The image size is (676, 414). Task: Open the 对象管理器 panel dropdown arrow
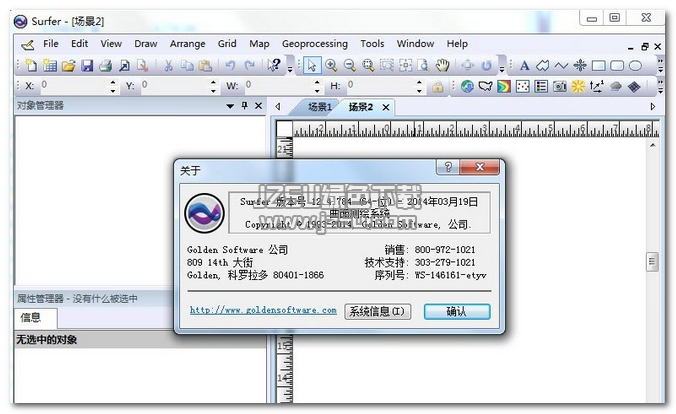pos(230,106)
